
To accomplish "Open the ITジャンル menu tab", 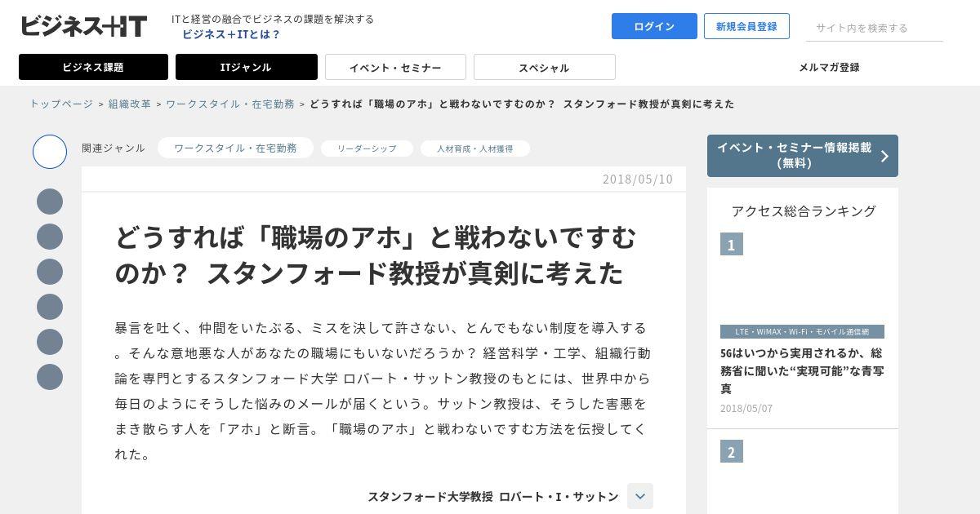I will pyautogui.click(x=247, y=67).
